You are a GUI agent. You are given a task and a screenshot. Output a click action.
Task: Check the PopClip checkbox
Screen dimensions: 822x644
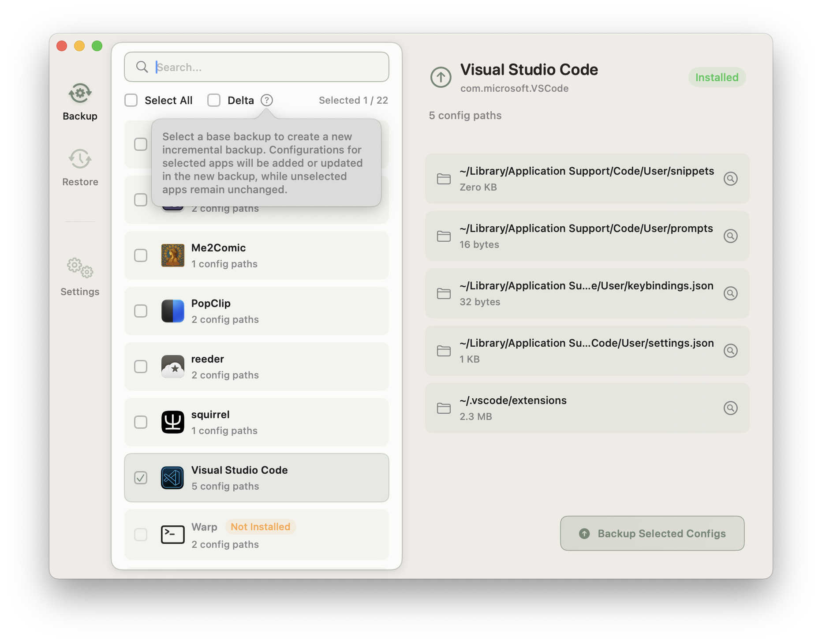[141, 311]
